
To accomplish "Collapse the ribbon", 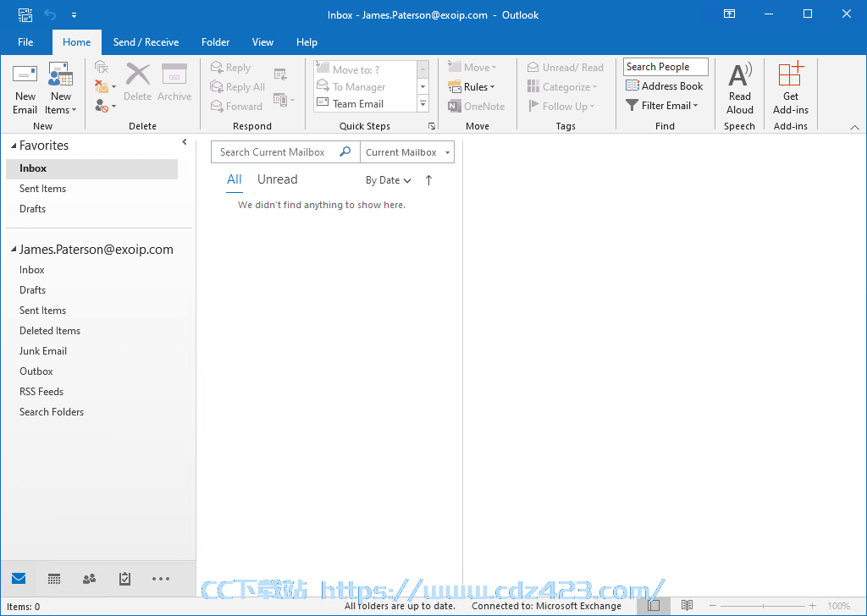I will (855, 127).
